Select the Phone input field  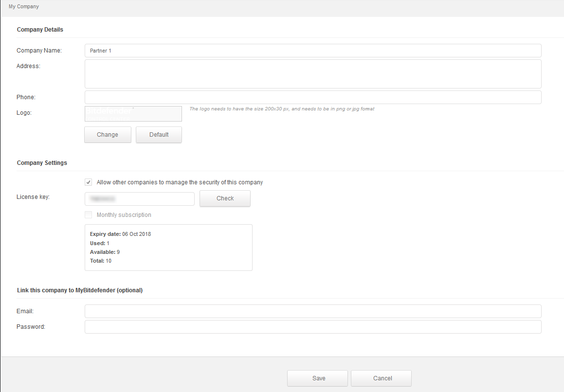tap(312, 97)
